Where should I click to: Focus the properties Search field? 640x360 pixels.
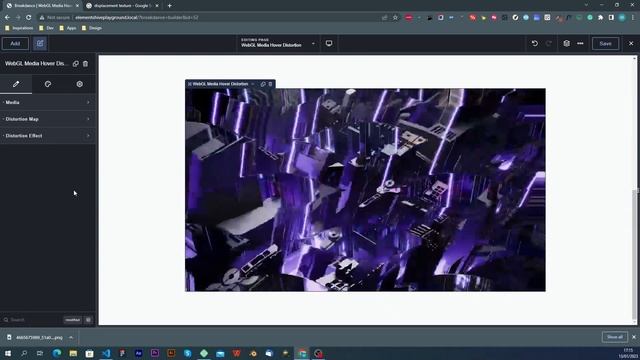pyautogui.click(x=32, y=320)
